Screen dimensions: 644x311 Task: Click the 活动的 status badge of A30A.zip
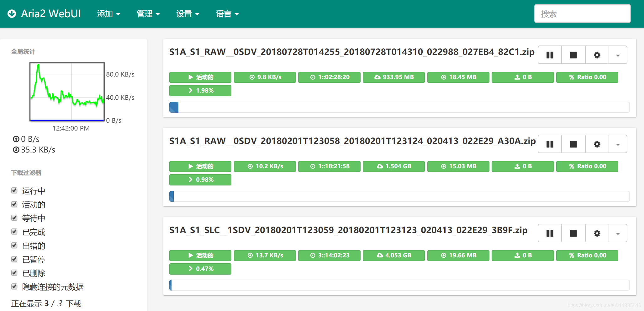200,166
